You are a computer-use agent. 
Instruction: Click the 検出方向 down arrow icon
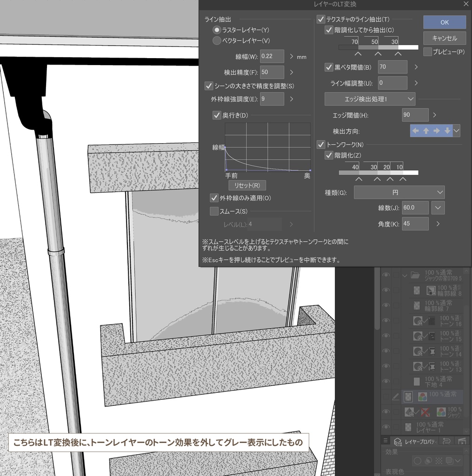point(447,131)
